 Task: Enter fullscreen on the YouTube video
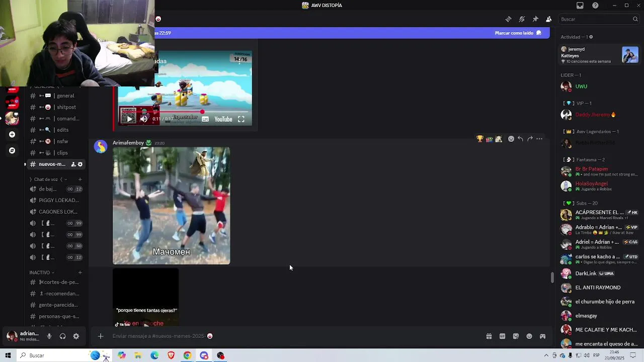(241, 119)
